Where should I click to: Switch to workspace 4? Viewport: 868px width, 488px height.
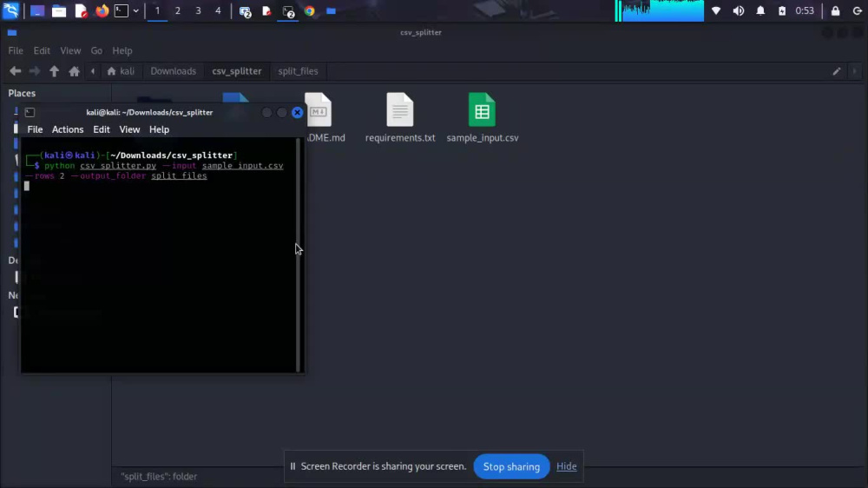pyautogui.click(x=218, y=10)
